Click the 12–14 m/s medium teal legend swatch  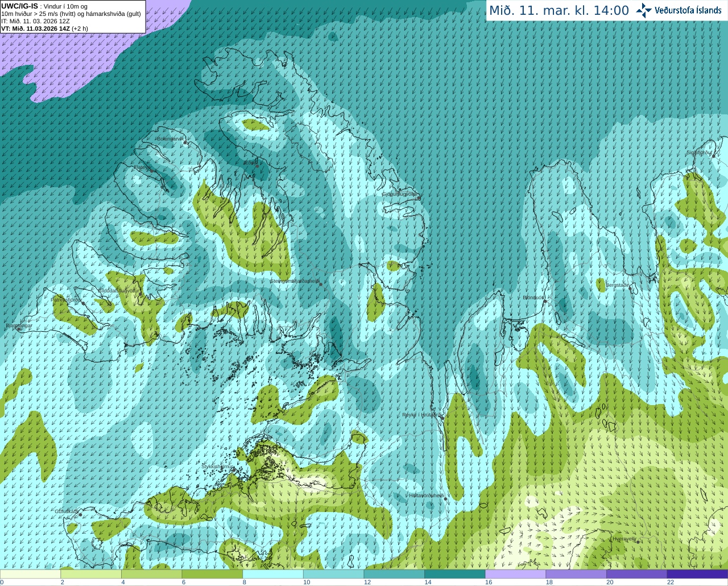click(x=394, y=574)
